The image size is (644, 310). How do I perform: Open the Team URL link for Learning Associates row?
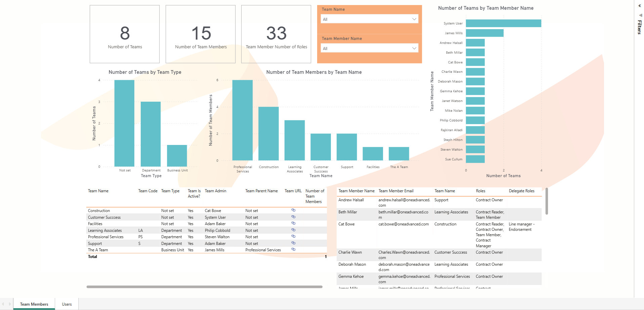pyautogui.click(x=293, y=230)
